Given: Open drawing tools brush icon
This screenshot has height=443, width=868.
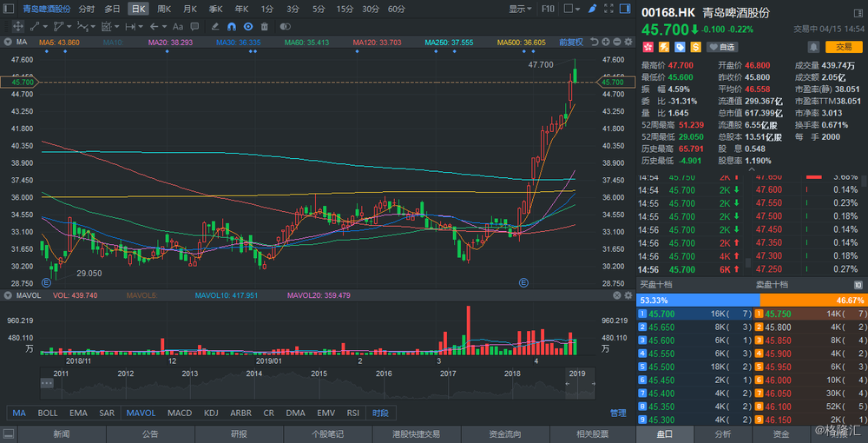Looking at the screenshot, I should click(592, 9).
